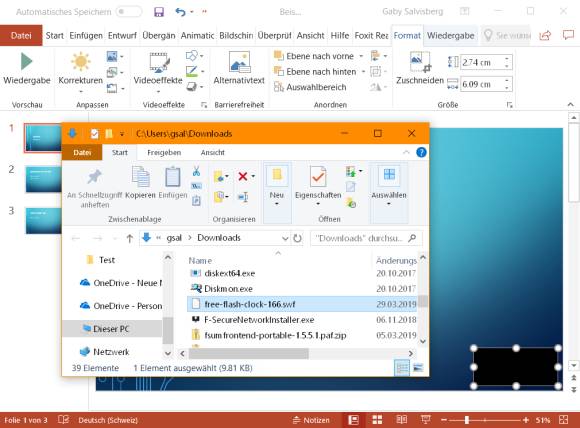The image size is (580, 428).
Task: Increase the height value 2.74 cm spinner
Action: 508,59
